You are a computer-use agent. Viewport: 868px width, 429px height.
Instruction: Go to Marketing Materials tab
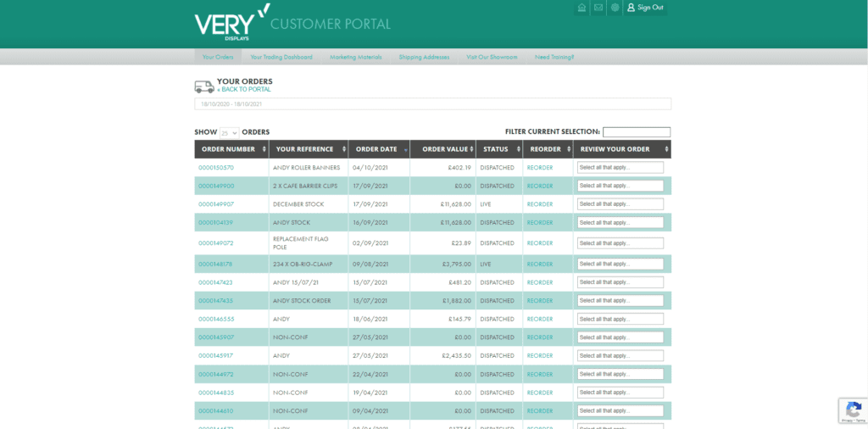click(x=356, y=57)
